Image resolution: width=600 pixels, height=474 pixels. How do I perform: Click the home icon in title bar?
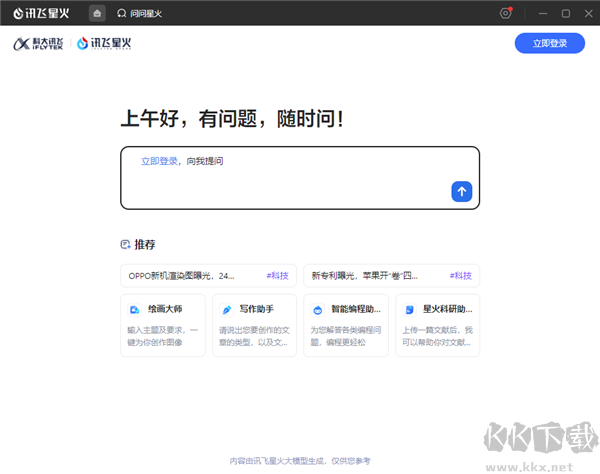coord(97,13)
